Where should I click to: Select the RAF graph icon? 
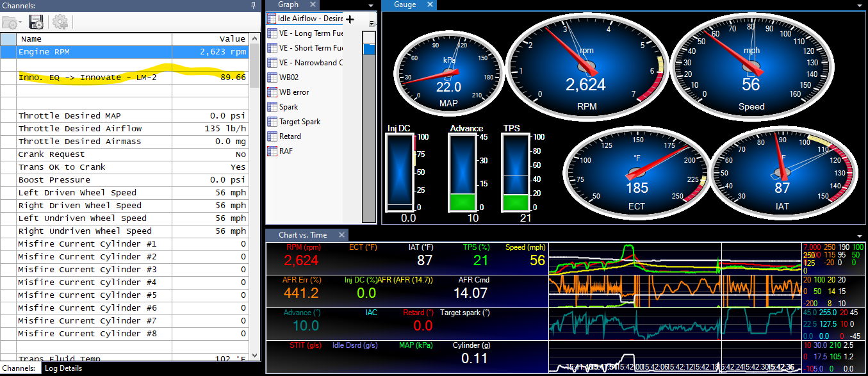point(272,151)
